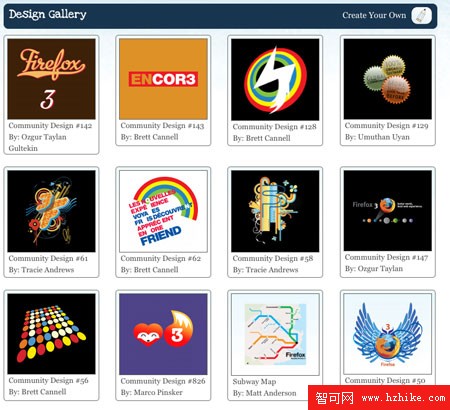Click the Community Design #826 title
The width and height of the screenshot is (450, 410).
coord(163,381)
